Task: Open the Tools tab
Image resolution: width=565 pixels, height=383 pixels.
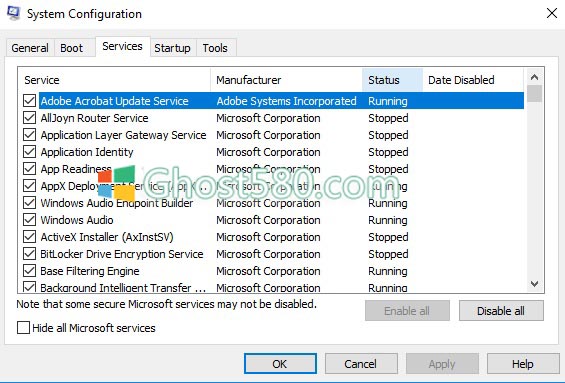Action: coord(215,48)
